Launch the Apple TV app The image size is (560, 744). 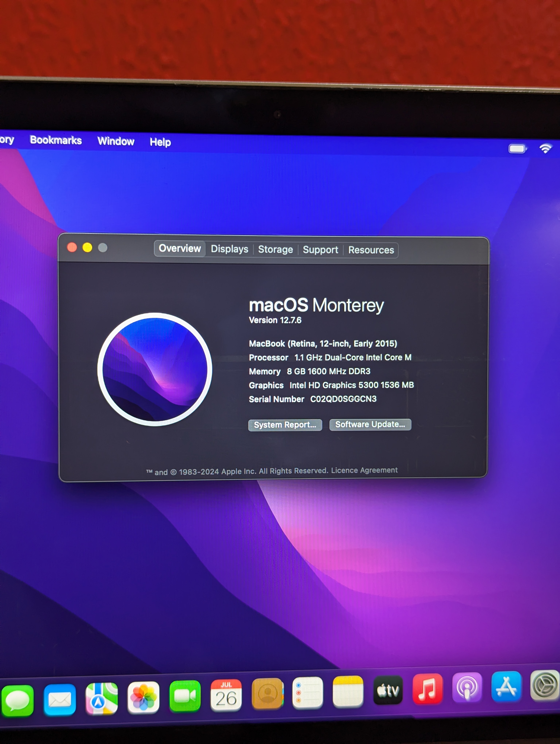[388, 690]
